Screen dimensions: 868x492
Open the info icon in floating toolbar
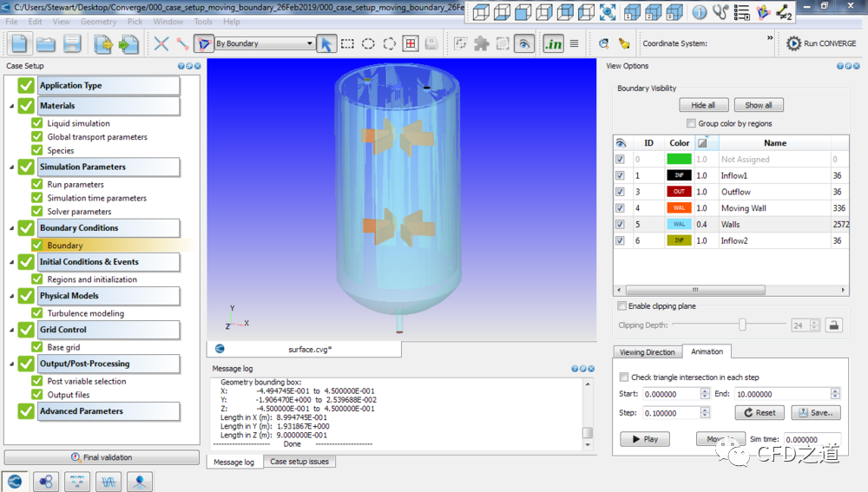point(699,12)
